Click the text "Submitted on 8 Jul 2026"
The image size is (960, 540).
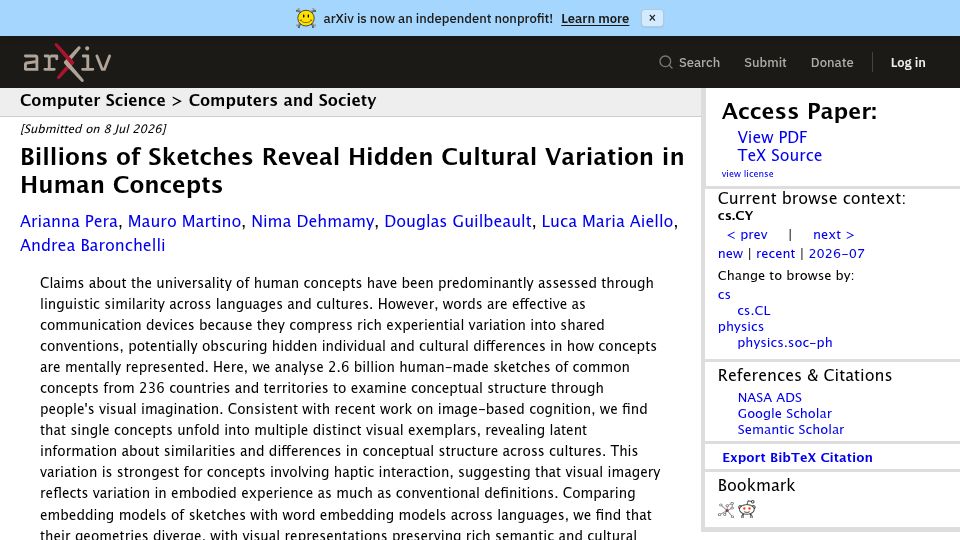93,129
